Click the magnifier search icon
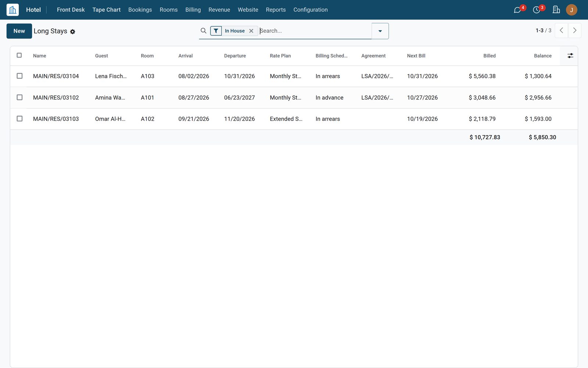This screenshot has width=588, height=368. coord(204,31)
